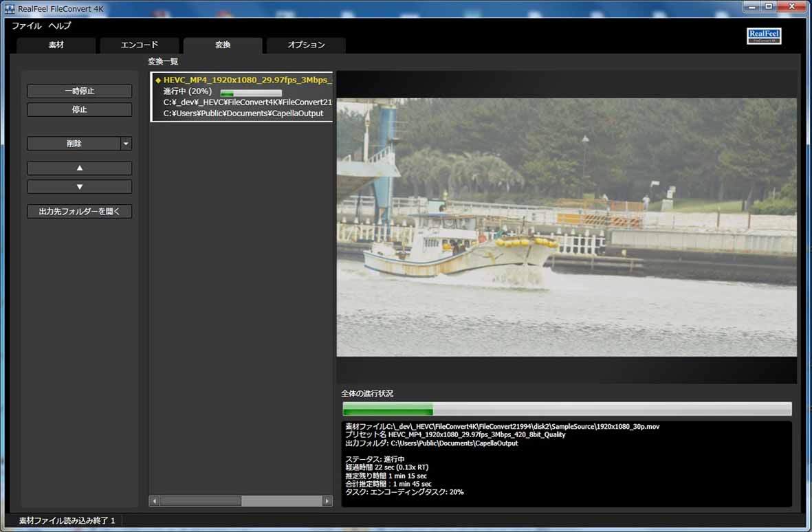Open the ヘルプ menu
The image size is (812, 532).
pos(60,25)
